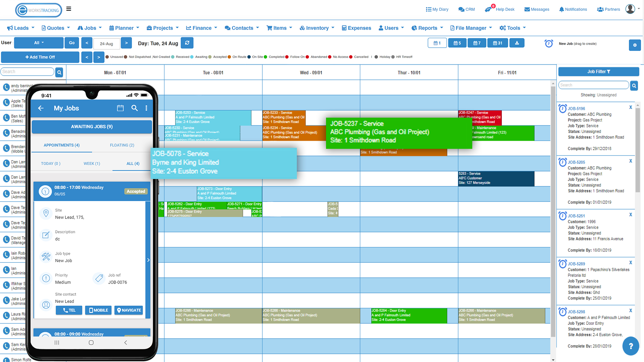The height and width of the screenshot is (362, 644).
Task: Open Notifications from the top bar
Action: [x=573, y=9]
